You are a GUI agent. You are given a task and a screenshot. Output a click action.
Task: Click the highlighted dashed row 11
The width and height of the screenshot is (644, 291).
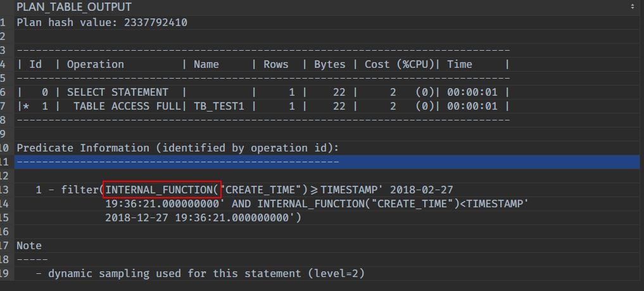[327, 162]
